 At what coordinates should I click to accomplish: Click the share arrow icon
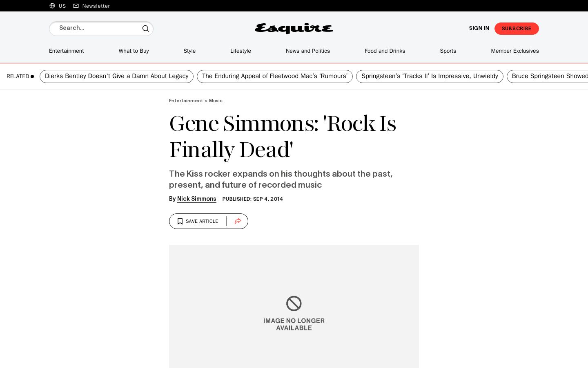[x=238, y=221]
